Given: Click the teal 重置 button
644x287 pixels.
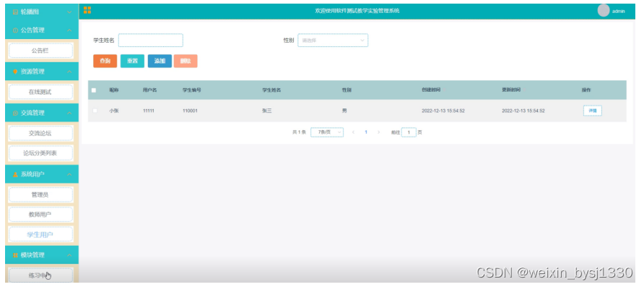Looking at the screenshot, I should [x=132, y=61].
